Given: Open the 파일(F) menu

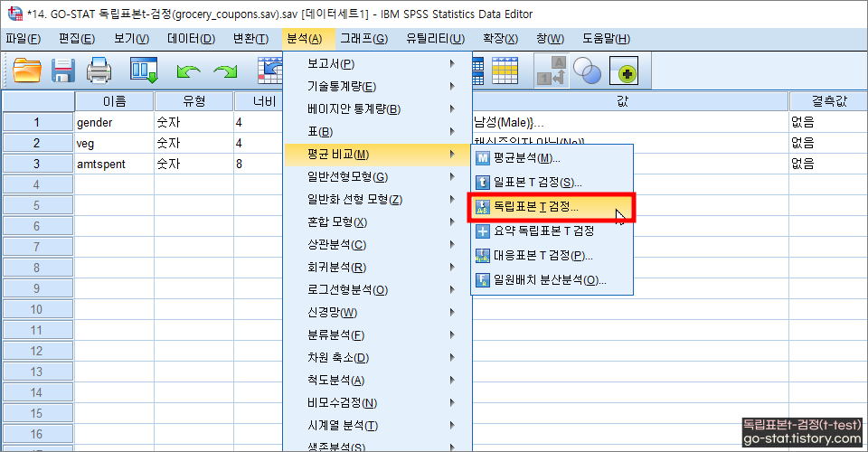Looking at the screenshot, I should coord(24,39).
